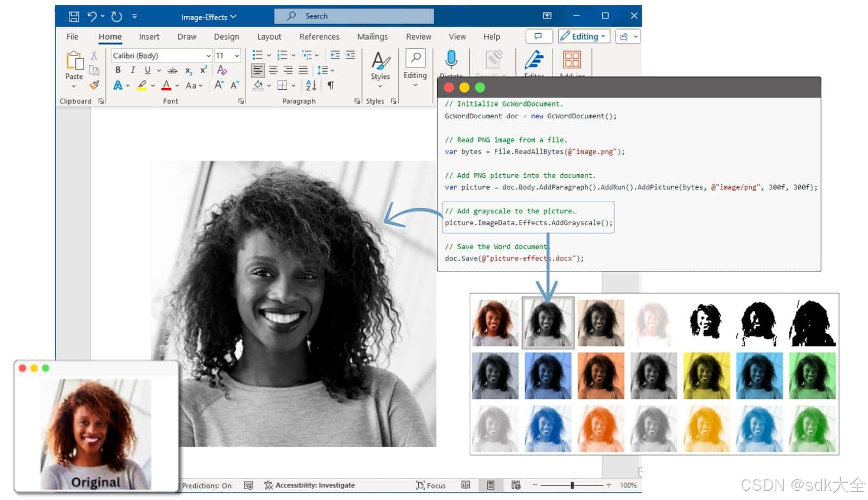
Task: Click the Save icon in title bar
Action: (x=74, y=16)
